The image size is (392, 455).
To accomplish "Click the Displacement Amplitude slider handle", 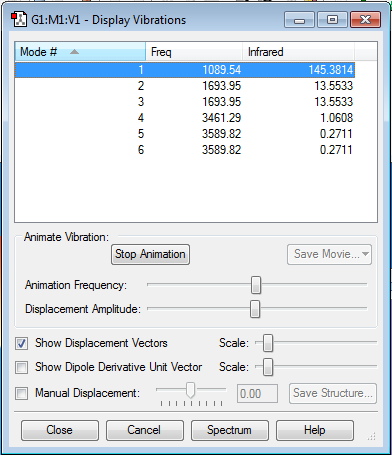I will pos(255,309).
